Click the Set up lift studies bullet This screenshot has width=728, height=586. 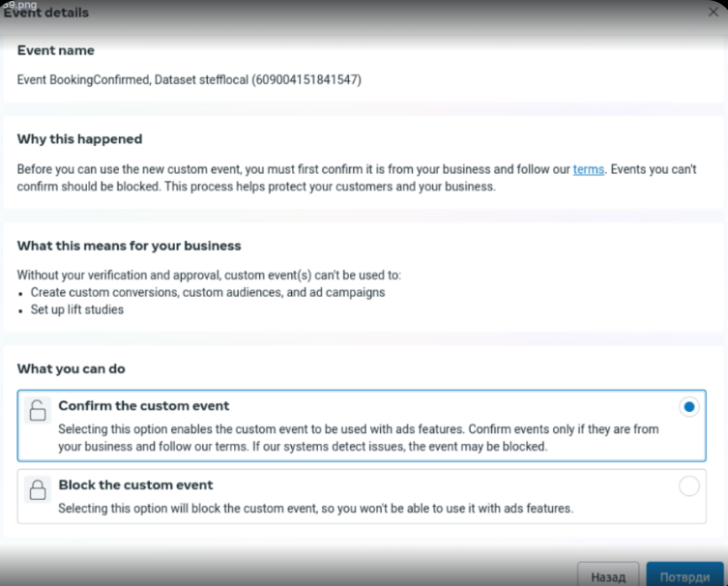click(76, 309)
